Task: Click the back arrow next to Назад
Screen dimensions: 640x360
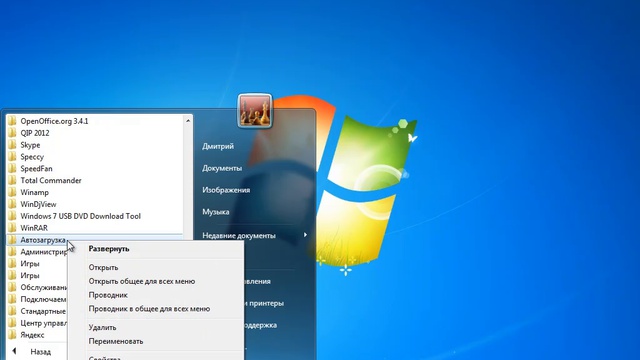Action: click(14, 351)
